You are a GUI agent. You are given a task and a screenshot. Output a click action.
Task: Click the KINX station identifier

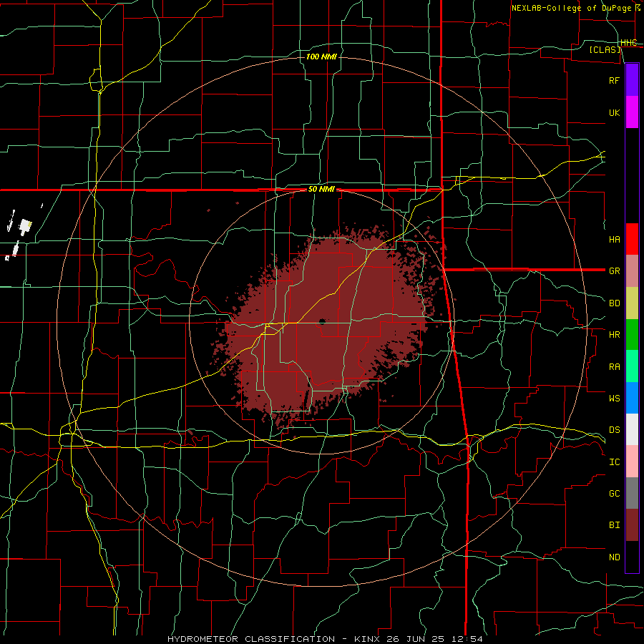pyautogui.click(x=367, y=639)
